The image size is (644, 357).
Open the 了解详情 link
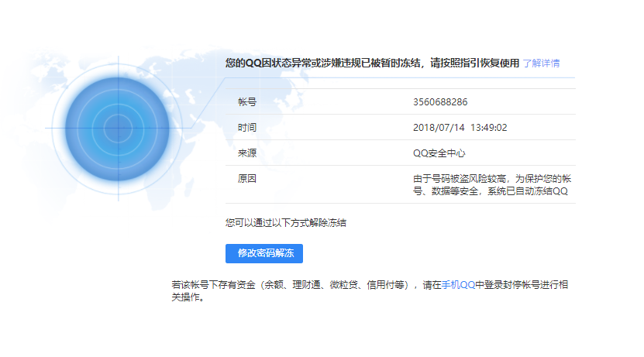541,64
